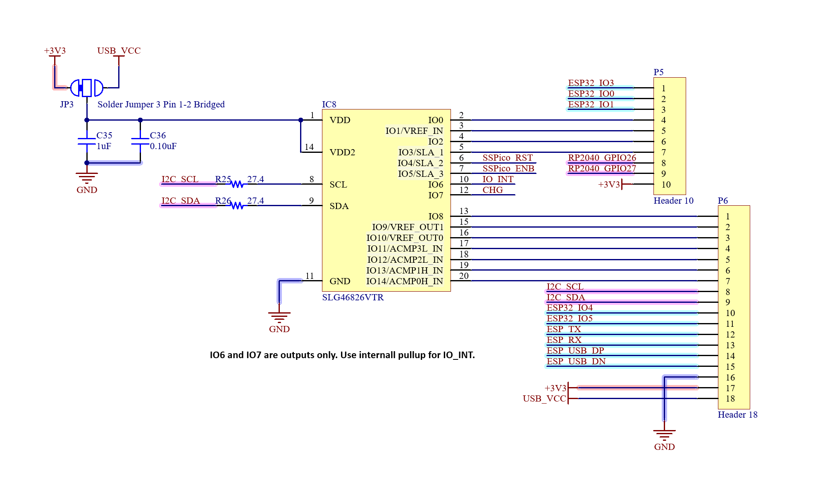Select the P6 designator label
Screen dimensions: 825x504
tap(722, 200)
